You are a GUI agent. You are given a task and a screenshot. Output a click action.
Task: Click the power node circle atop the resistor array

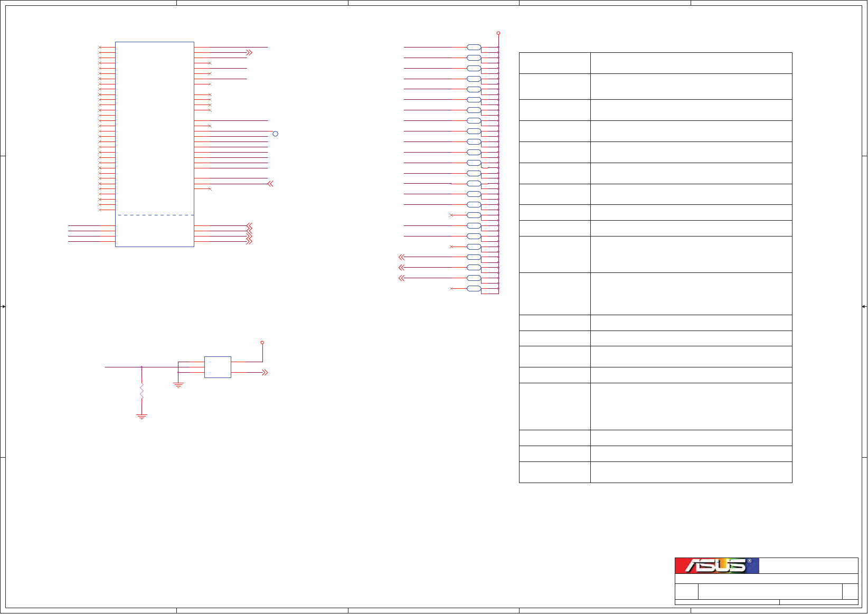[x=498, y=33]
